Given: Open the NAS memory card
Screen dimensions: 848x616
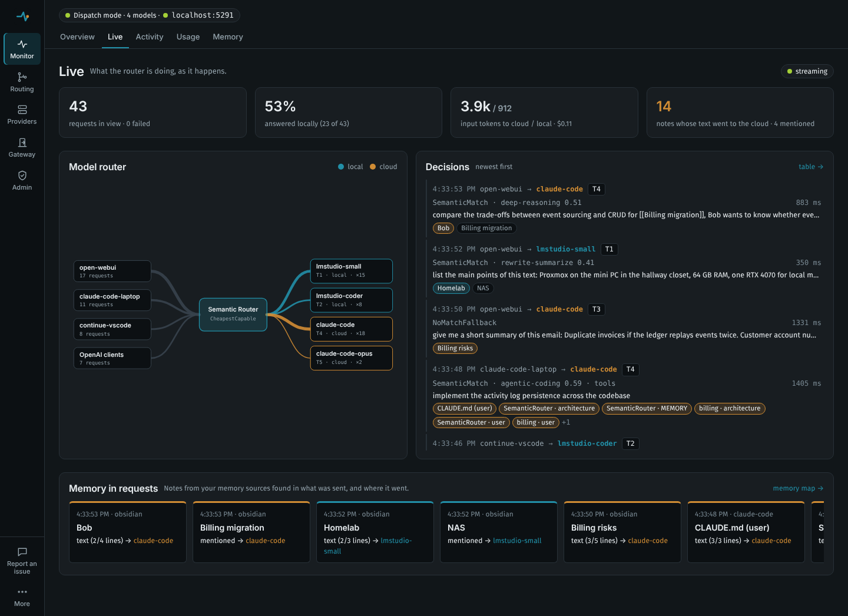Looking at the screenshot, I should tap(499, 532).
